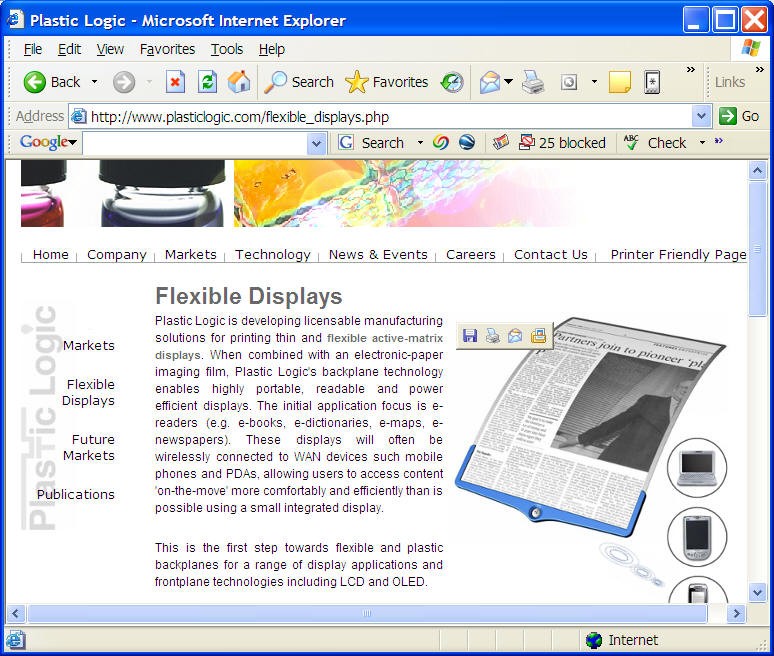Refresh the page with the Refresh icon
The width and height of the screenshot is (774, 656).
coord(207,82)
